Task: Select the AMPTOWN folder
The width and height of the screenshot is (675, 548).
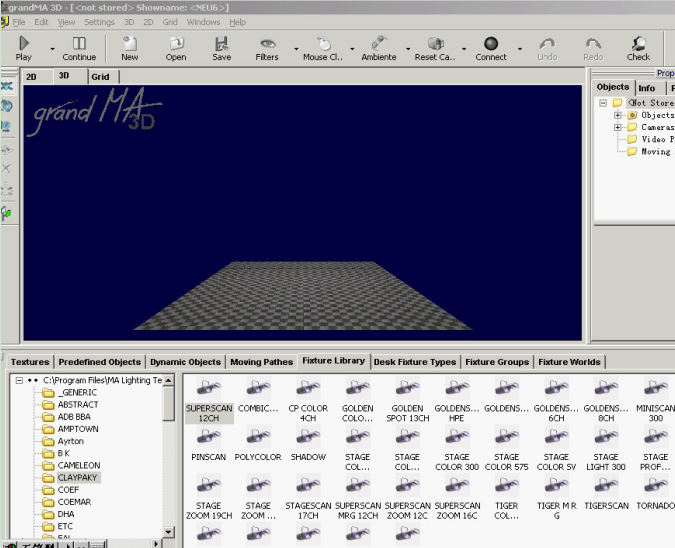Action: pos(78,429)
